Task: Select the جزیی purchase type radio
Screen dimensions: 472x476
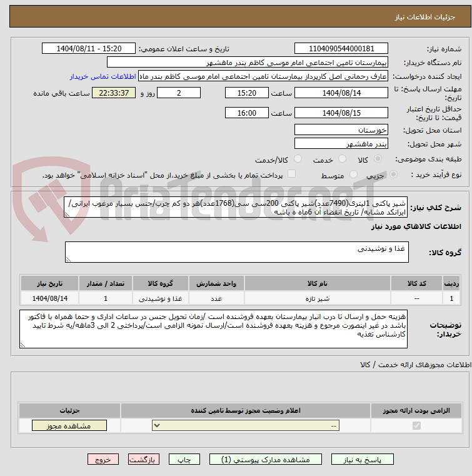Action: click(393, 175)
